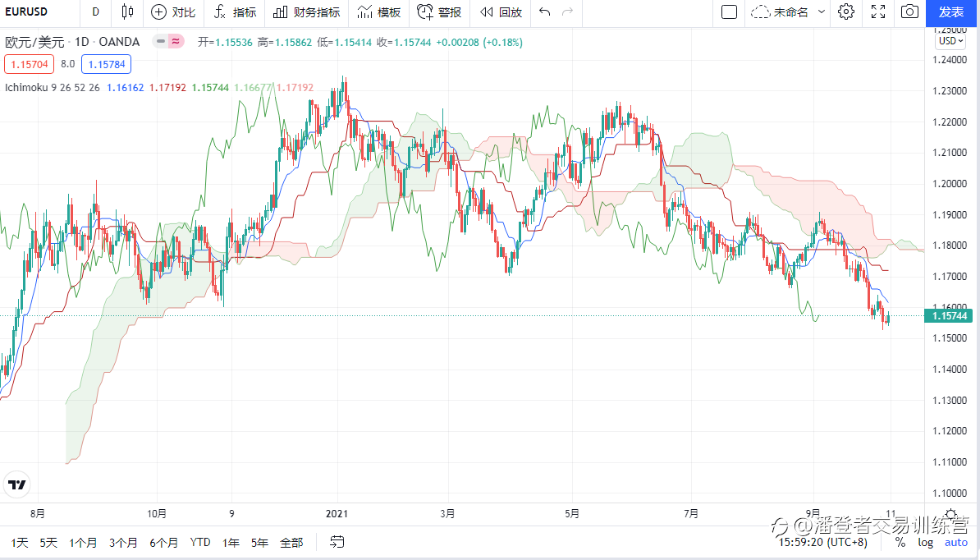Toggle the log scale
Screen dimensions: 980x560
click(926, 542)
